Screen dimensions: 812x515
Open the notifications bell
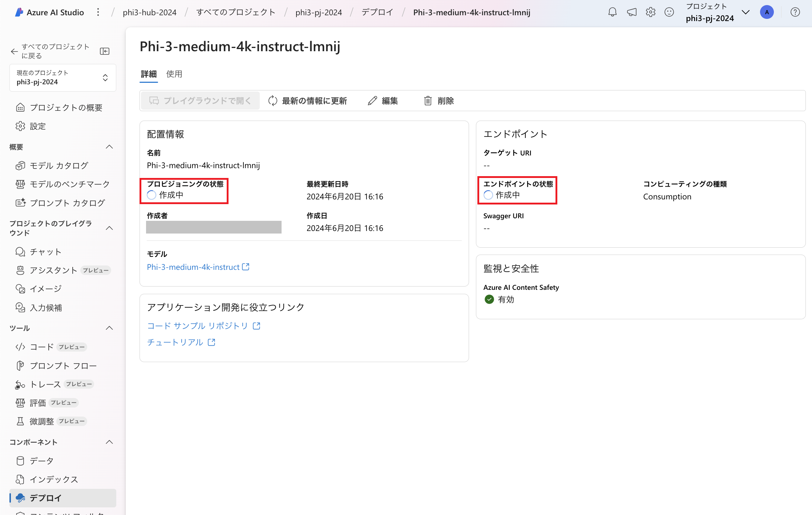[x=613, y=12]
